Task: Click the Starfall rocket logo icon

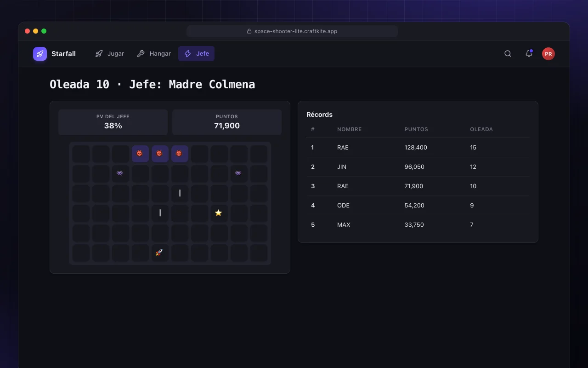Action: [40, 54]
